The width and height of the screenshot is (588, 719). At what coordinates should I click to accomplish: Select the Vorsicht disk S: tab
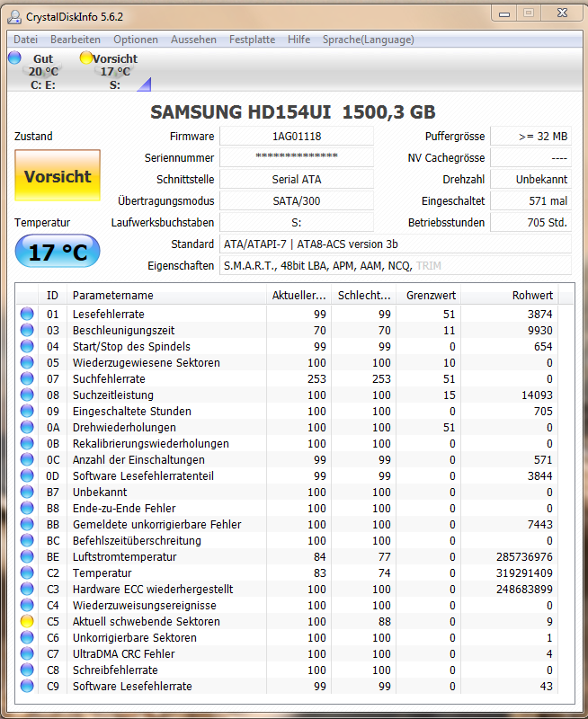click(115, 72)
